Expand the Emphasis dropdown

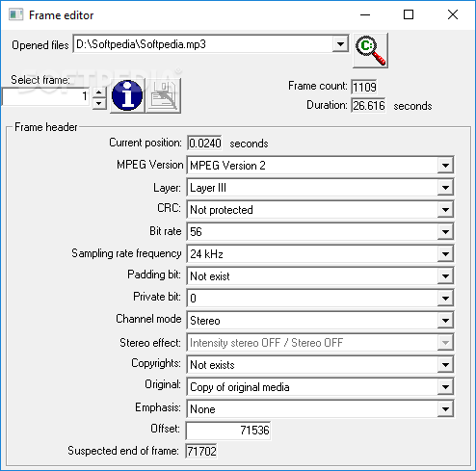click(x=445, y=409)
